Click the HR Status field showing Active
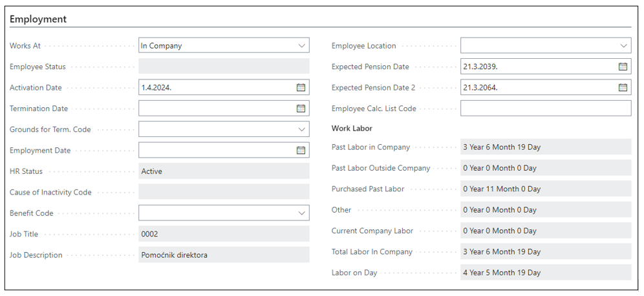 click(x=224, y=171)
